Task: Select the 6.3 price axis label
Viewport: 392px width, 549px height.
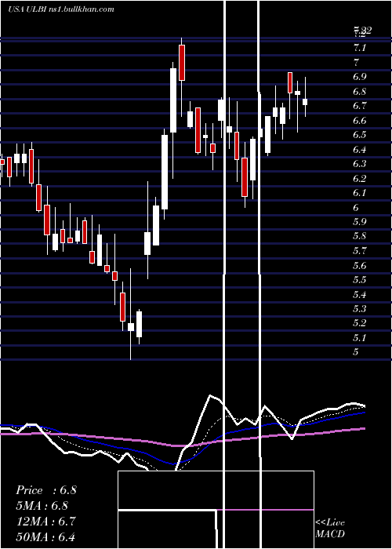Action: click(360, 164)
